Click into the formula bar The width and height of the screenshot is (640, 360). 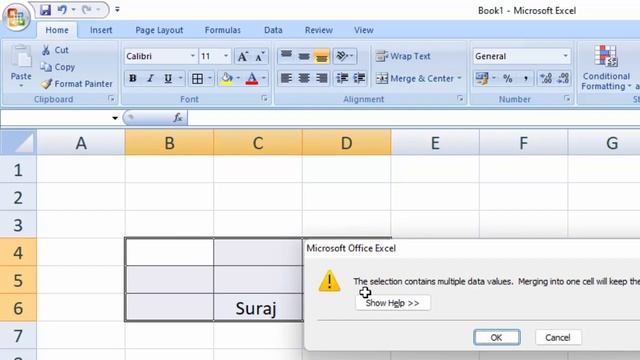click(x=413, y=118)
